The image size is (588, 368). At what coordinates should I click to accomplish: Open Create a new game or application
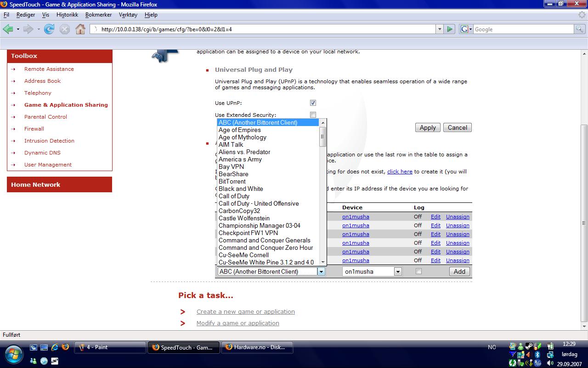246,311
